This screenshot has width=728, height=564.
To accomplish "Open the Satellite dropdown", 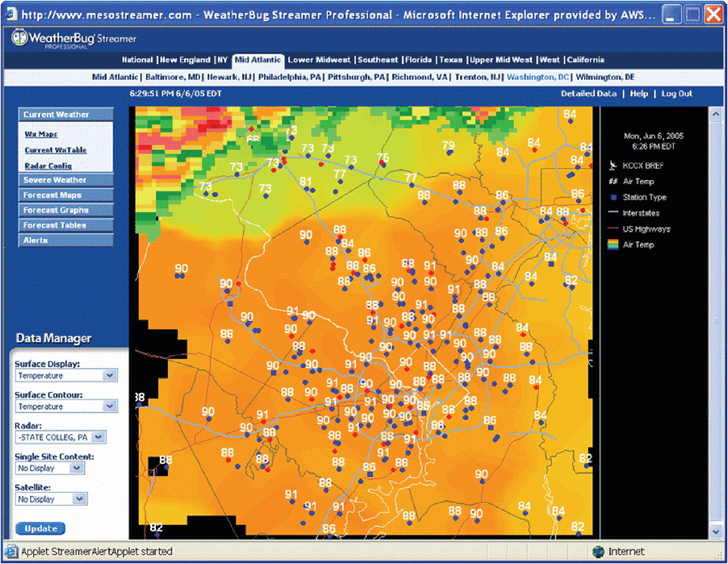I will point(80,499).
